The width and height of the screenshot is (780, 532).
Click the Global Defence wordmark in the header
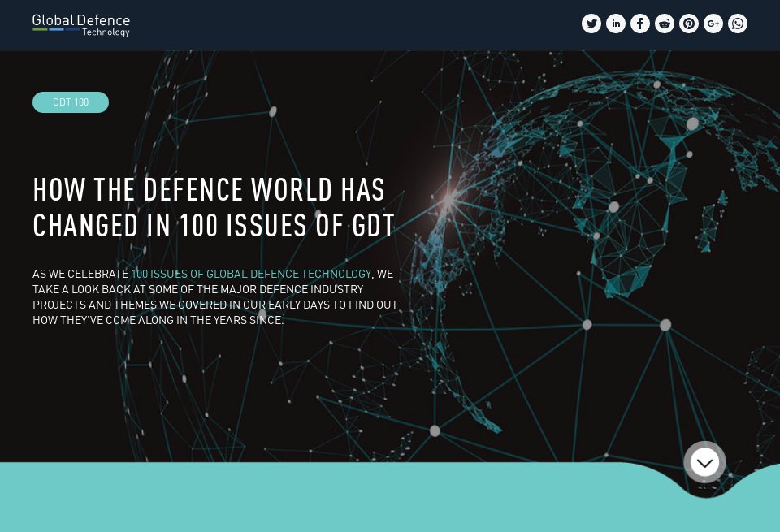pyautogui.click(x=80, y=20)
